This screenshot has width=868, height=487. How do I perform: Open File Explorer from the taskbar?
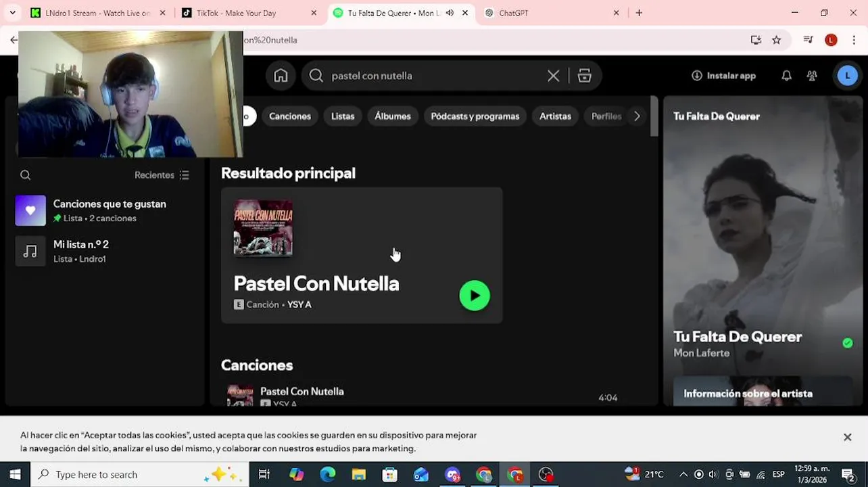(x=359, y=475)
